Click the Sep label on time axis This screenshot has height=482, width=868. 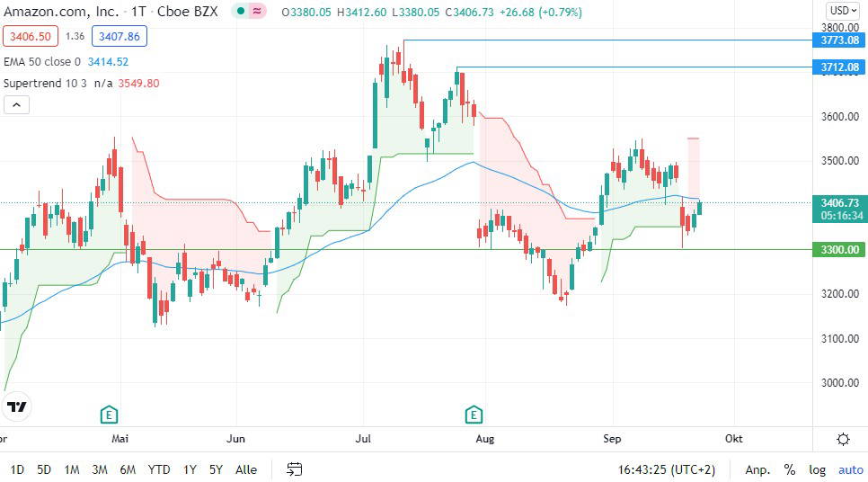pos(612,438)
